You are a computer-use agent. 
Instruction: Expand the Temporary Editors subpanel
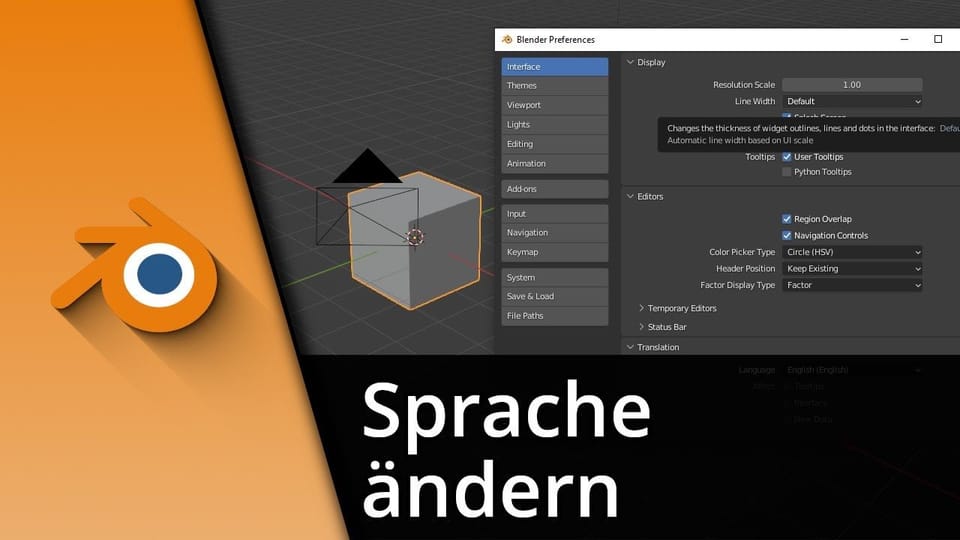641,308
